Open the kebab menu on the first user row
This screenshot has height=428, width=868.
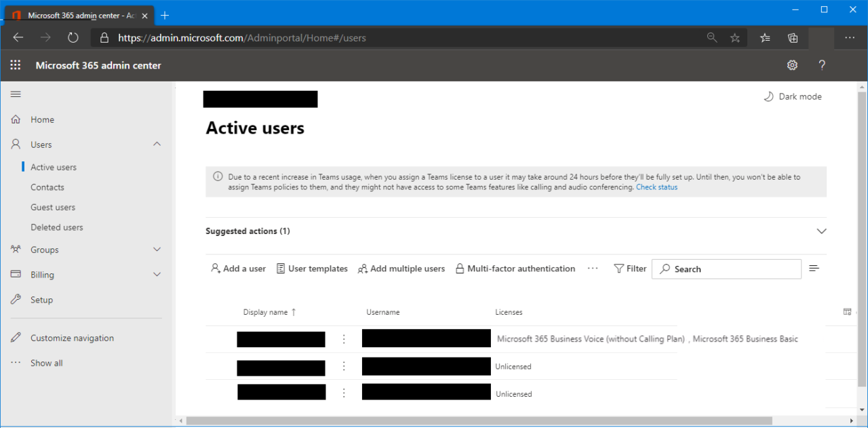tap(344, 338)
